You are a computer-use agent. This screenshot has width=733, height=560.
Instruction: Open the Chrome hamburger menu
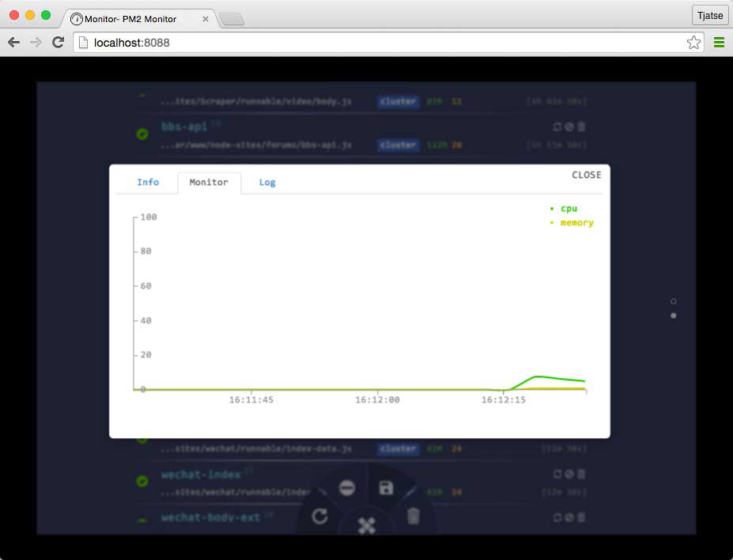point(719,43)
